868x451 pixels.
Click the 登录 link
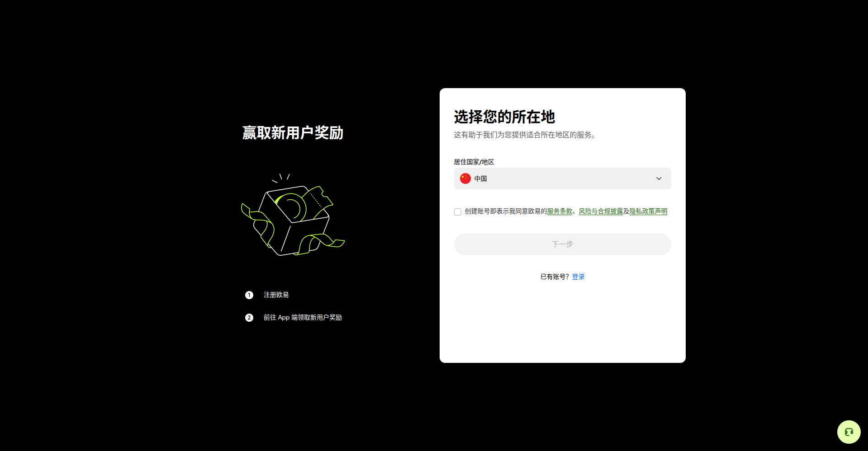(578, 277)
